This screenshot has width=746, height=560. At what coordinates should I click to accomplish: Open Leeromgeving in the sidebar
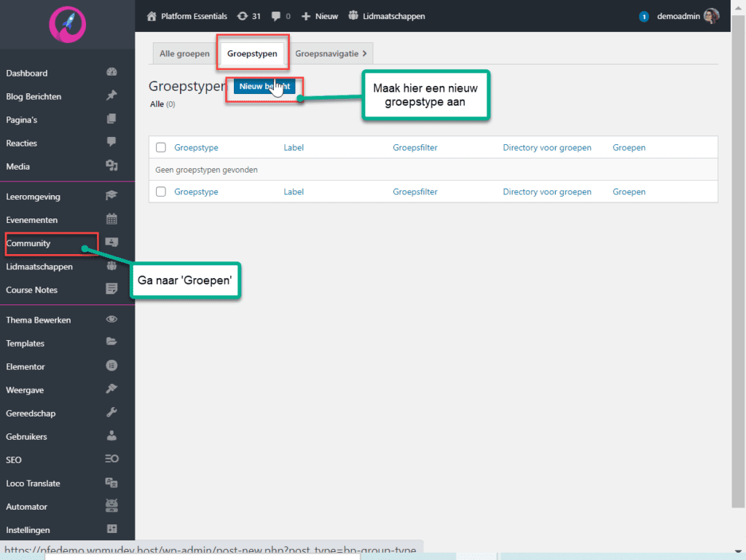[33, 197]
